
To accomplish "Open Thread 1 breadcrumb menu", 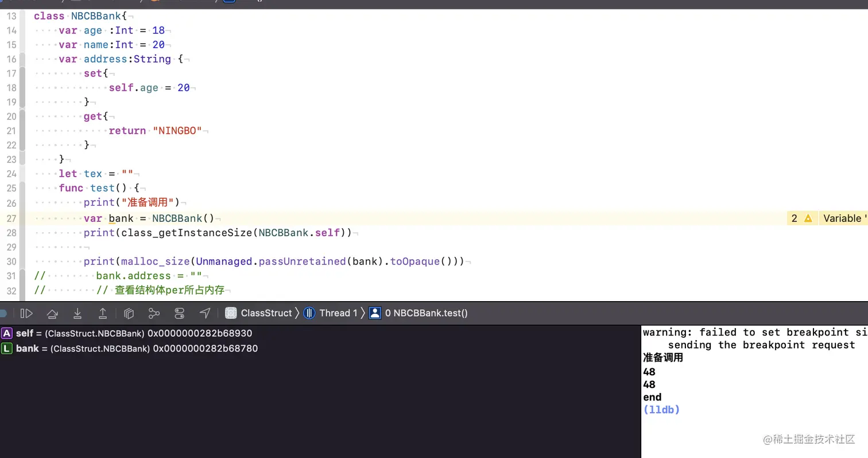I will tap(338, 313).
